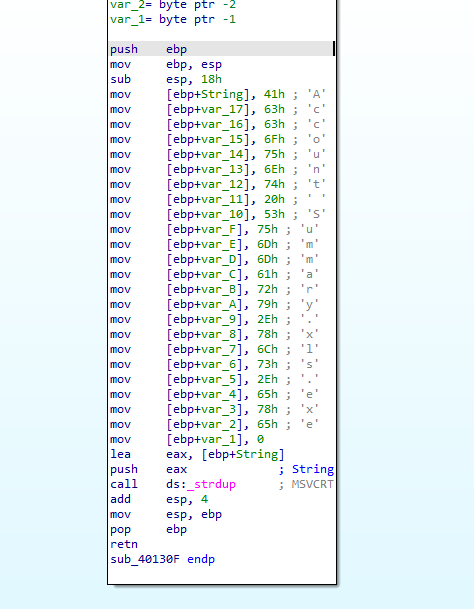
Task: Click the gray '; MSVCRT' comment
Action: pos(306,485)
